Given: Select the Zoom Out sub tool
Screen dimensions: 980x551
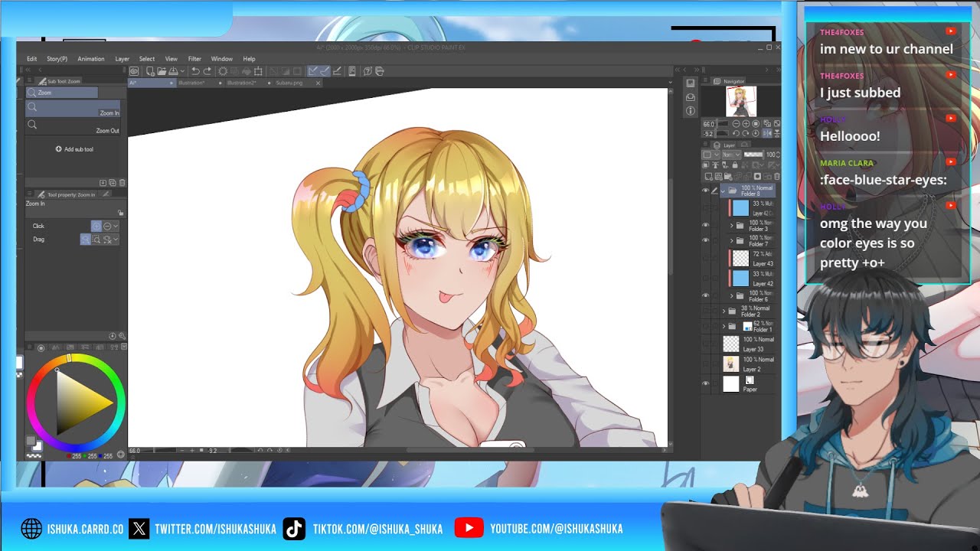Looking at the screenshot, I should pos(74,126).
